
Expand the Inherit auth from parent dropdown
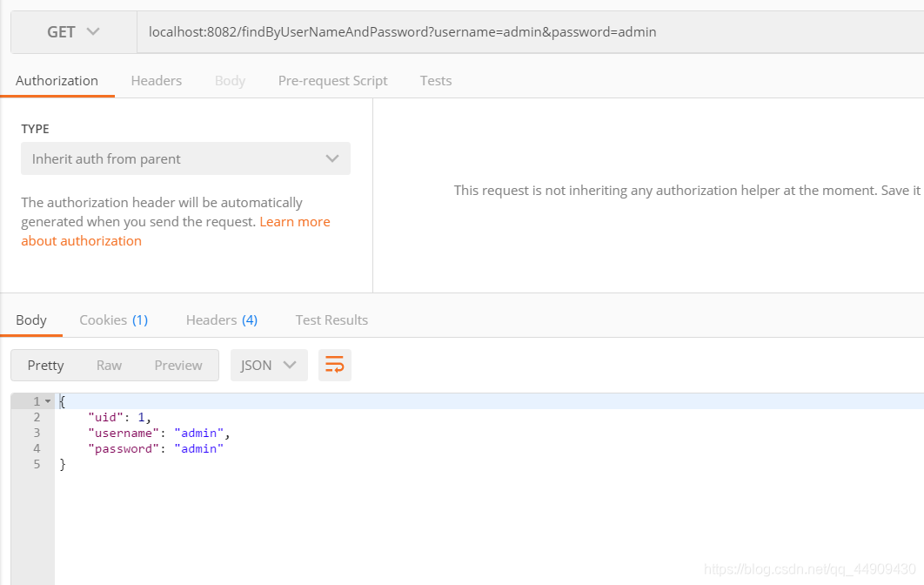(185, 158)
